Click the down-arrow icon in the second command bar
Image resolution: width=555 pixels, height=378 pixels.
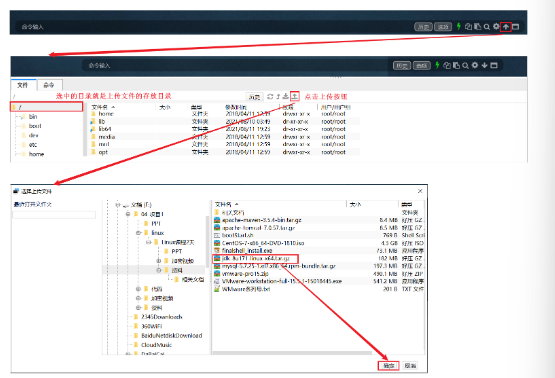pyautogui.click(x=485, y=65)
